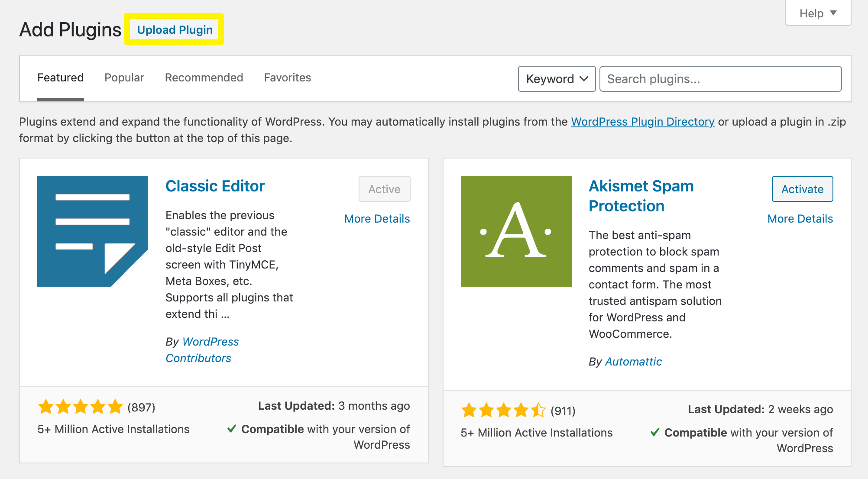Open More Details for Classic Editor
868x479 pixels.
(377, 218)
